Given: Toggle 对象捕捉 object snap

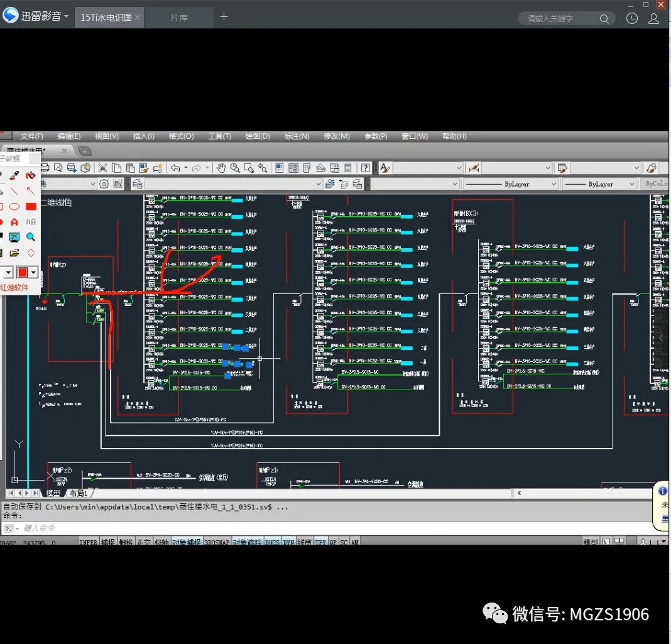Looking at the screenshot, I should click(187, 542).
